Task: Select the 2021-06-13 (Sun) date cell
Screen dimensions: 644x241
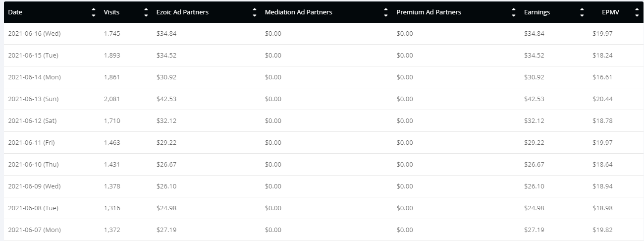Action: point(33,99)
